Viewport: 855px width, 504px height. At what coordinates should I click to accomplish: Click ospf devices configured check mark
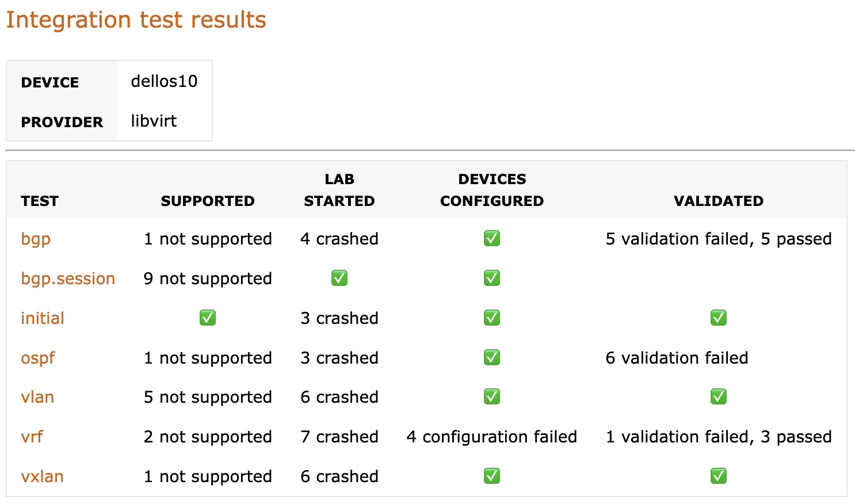coord(492,357)
